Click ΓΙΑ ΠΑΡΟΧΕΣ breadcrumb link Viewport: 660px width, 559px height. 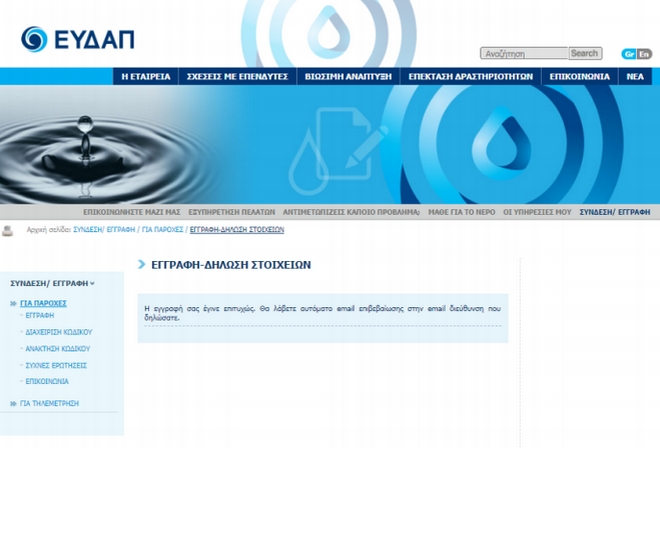coord(162,230)
